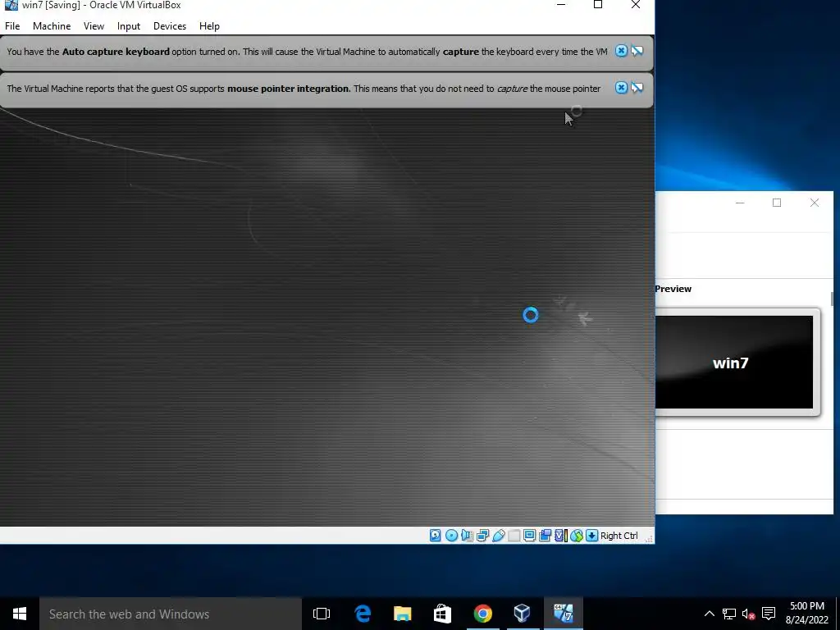Click the Preview section heading

point(673,289)
